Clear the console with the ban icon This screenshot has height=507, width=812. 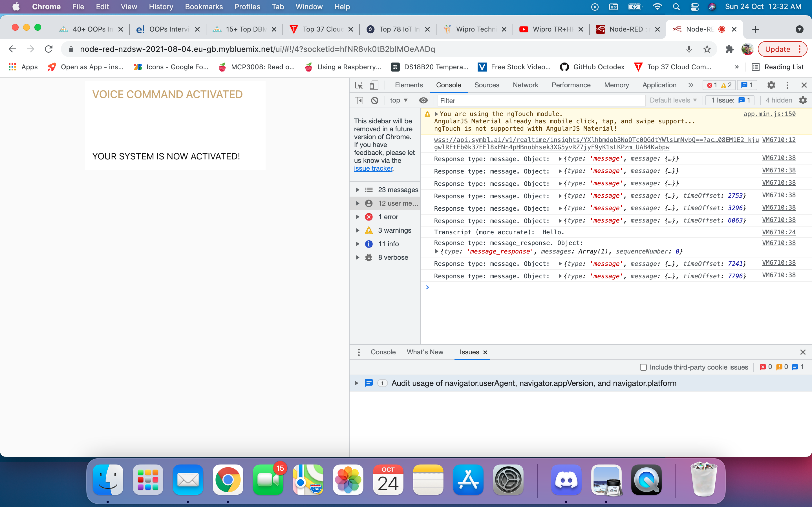(x=375, y=100)
